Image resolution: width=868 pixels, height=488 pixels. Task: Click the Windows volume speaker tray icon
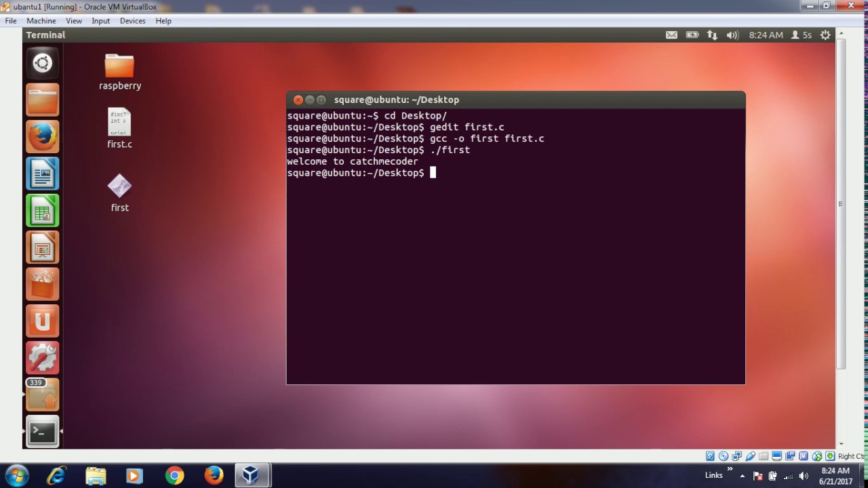pos(804,476)
